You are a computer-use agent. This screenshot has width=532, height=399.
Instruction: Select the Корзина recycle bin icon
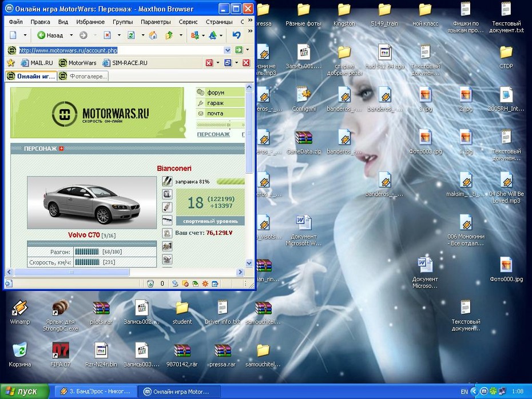pyautogui.click(x=19, y=354)
